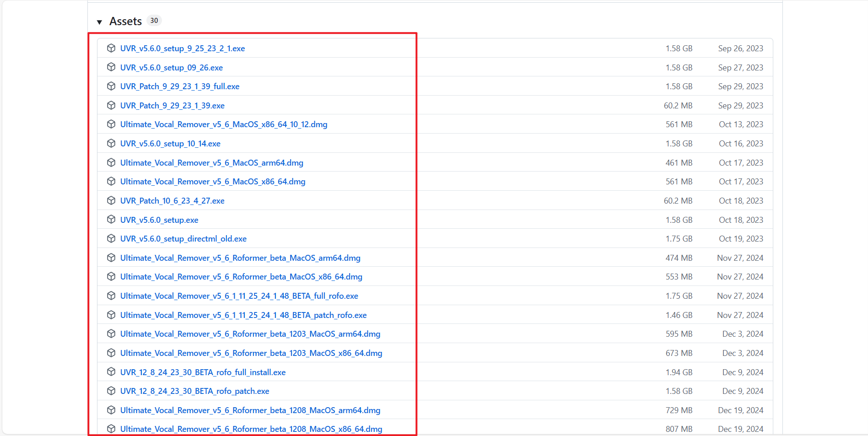Viewport: 868px width, 436px height.
Task: Click the "595 MB" file size
Action: point(679,334)
